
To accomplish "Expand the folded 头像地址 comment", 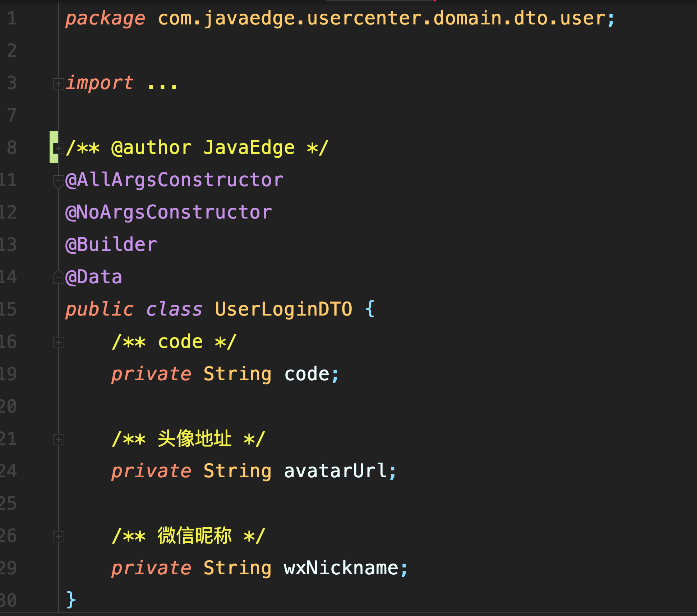I will [58, 439].
